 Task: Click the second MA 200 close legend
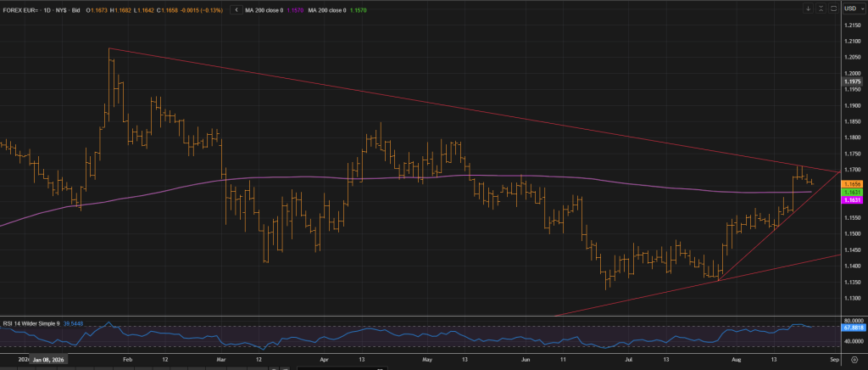click(x=337, y=10)
